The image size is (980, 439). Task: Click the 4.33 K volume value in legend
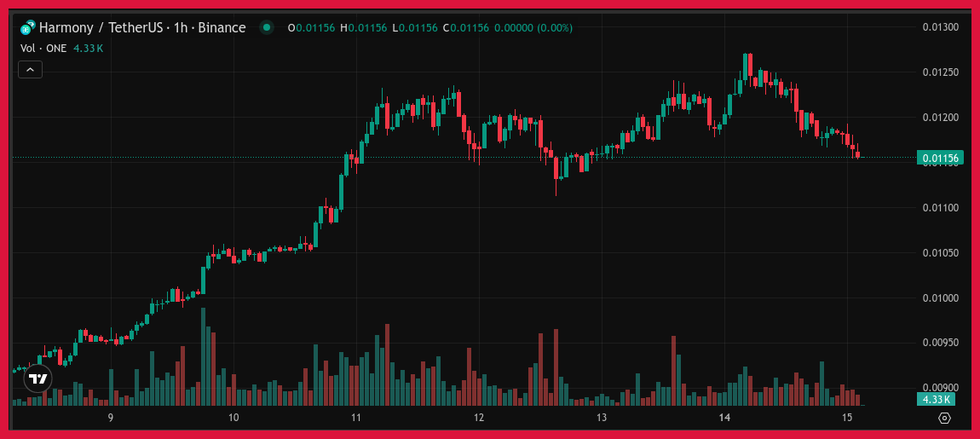(88, 48)
